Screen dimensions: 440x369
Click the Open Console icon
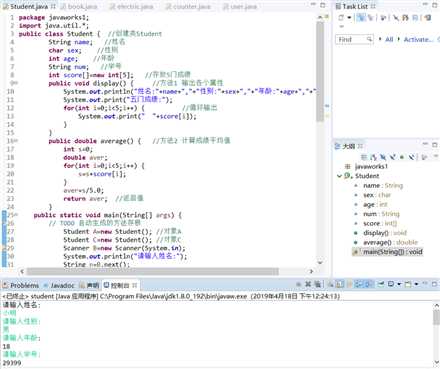(408, 284)
